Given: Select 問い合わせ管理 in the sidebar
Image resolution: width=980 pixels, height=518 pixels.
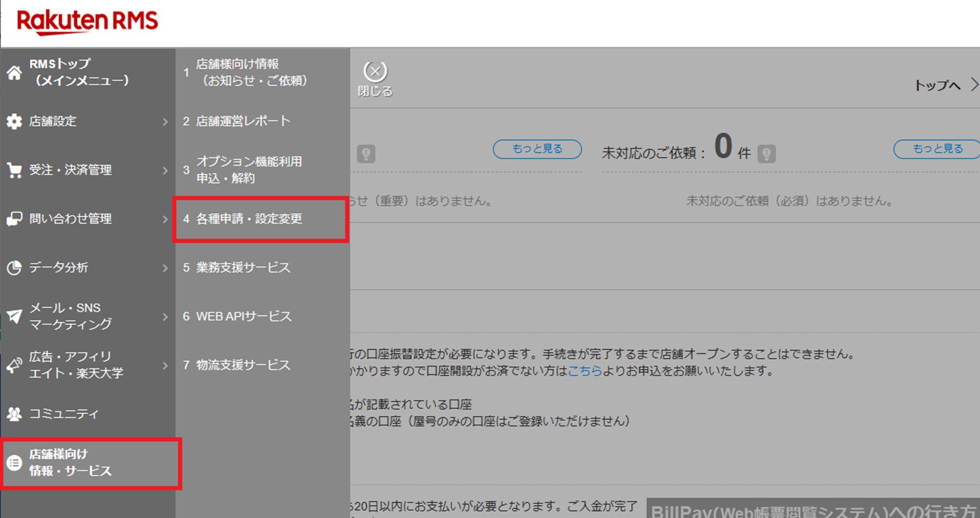Looking at the screenshot, I should [x=88, y=219].
